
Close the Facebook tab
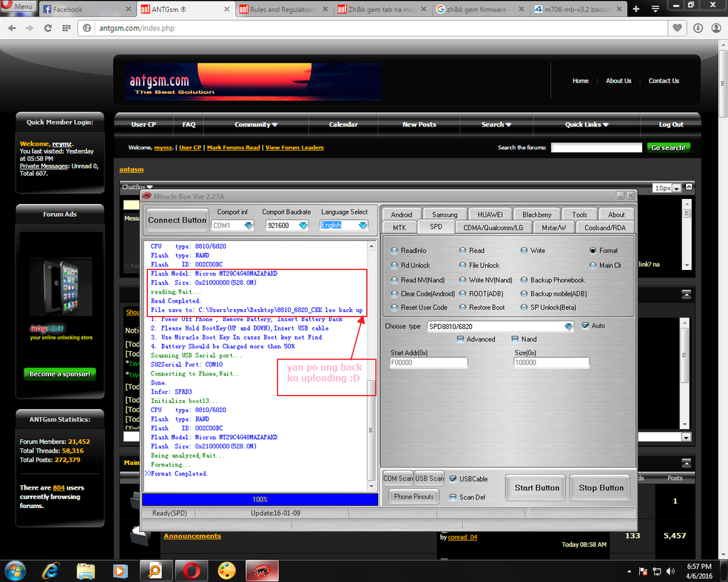(129, 9)
